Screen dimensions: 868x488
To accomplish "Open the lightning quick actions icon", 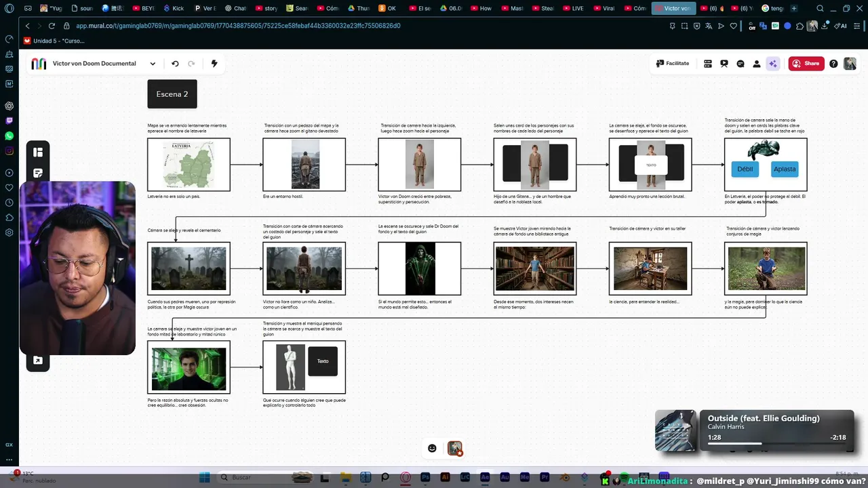I will [214, 64].
